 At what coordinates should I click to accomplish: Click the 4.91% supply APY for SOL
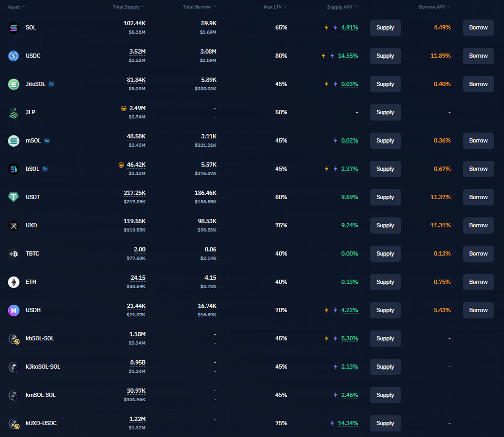pos(350,28)
